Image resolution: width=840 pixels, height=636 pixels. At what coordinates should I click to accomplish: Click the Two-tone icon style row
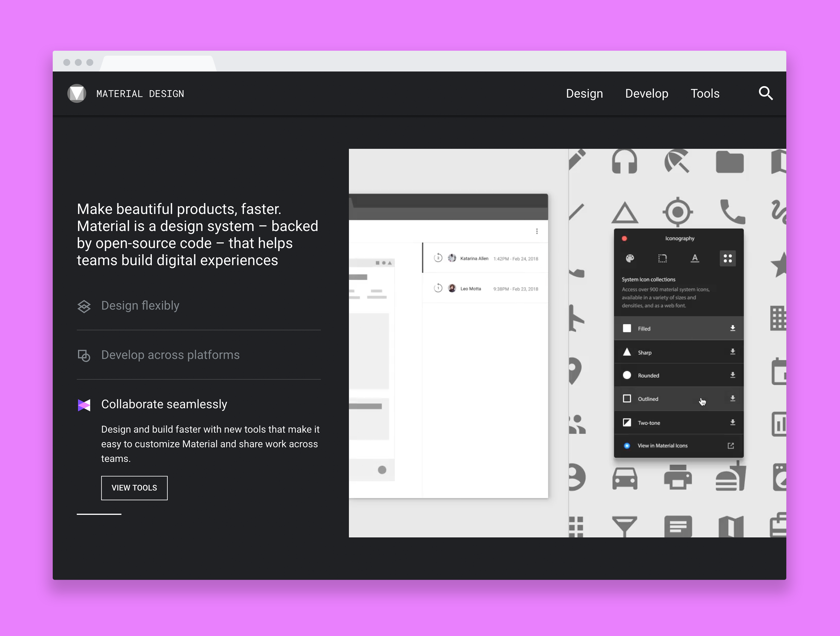pos(675,422)
